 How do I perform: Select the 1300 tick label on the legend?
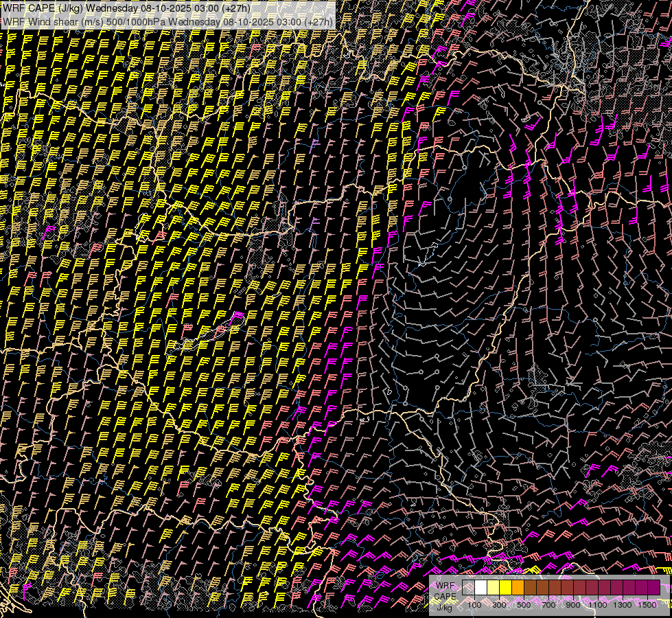pos(623,605)
